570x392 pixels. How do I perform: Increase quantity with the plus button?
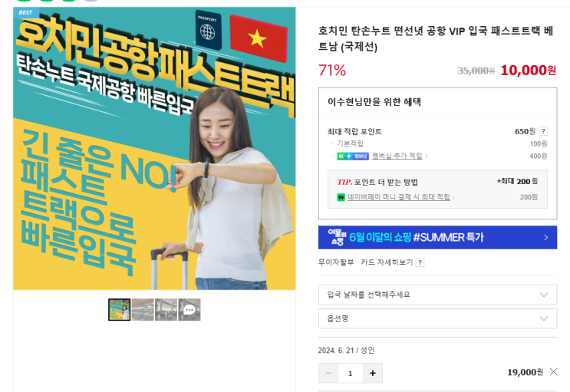[x=372, y=373]
